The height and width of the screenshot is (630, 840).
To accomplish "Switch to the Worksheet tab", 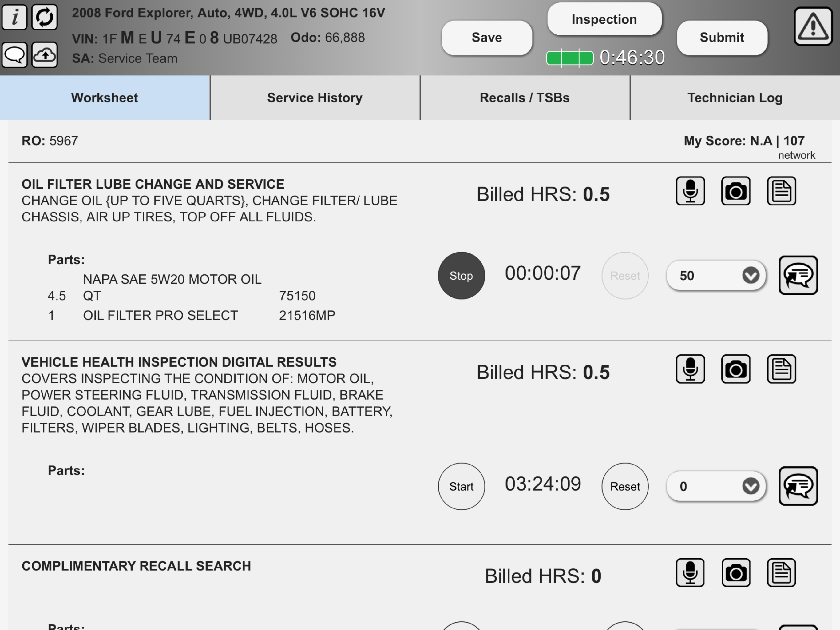I will pyautogui.click(x=105, y=98).
